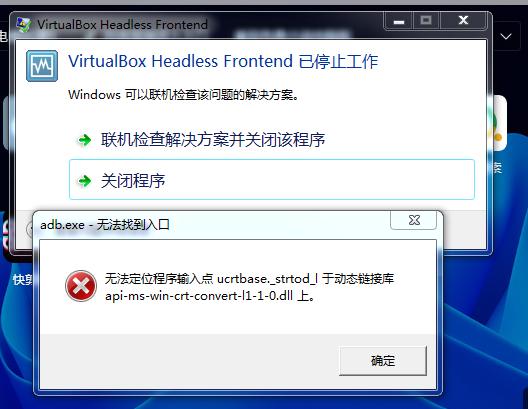The height and width of the screenshot is (409, 528).
Task: Click the 确定 button
Action: click(383, 361)
